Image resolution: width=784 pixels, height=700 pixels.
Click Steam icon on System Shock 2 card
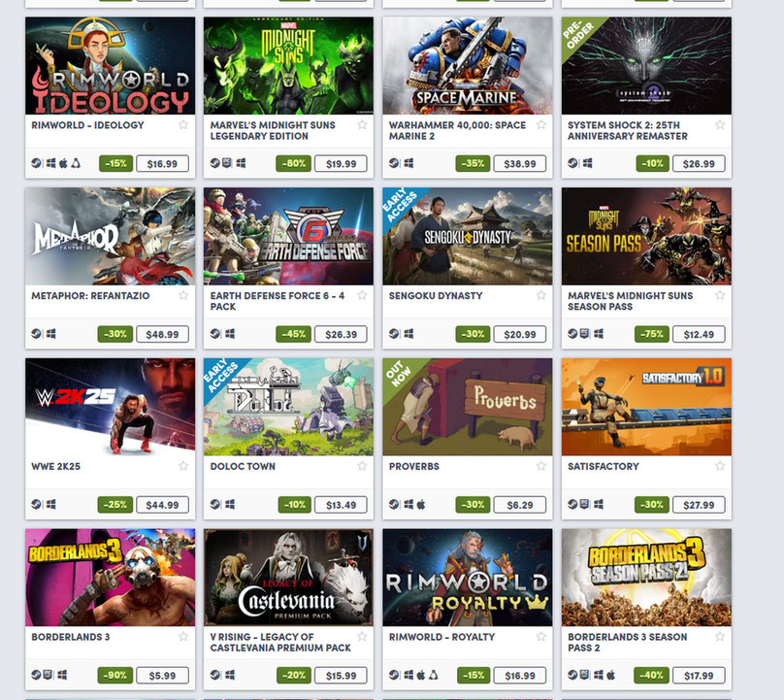coord(572,162)
